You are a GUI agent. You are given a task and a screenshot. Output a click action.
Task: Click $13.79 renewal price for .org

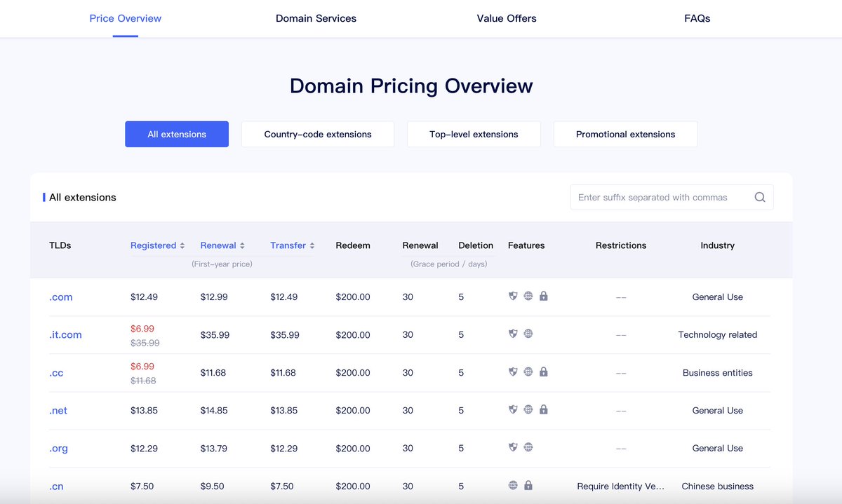[x=214, y=449]
